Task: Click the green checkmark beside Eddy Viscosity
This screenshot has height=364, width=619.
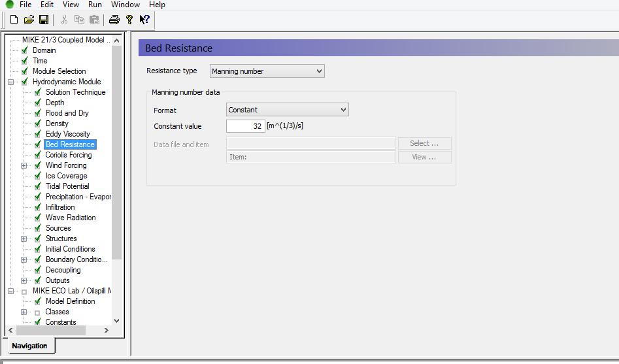Action: pos(38,134)
